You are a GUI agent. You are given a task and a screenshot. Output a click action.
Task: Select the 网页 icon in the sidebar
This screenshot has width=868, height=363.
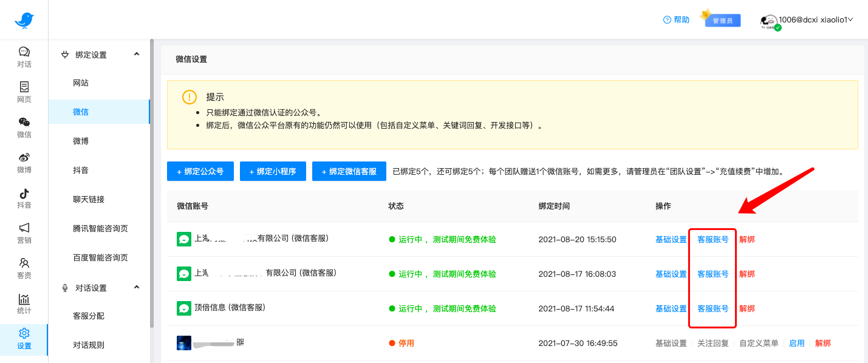click(x=24, y=92)
